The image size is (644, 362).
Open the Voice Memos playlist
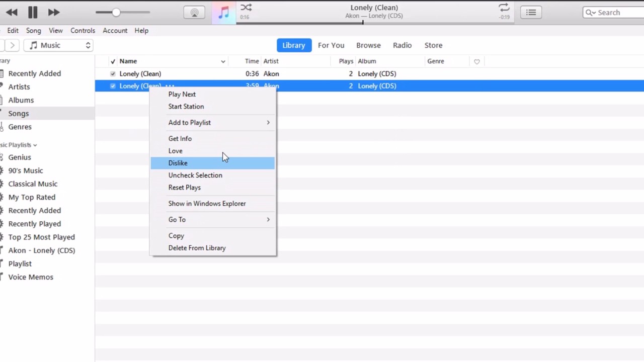[x=31, y=277]
